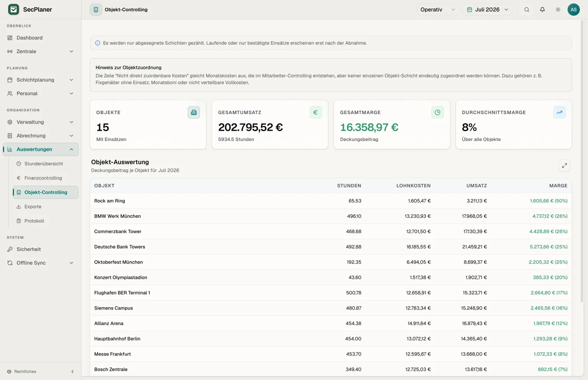
Task: Collapse the sidebar with the arrow
Action: point(72,372)
